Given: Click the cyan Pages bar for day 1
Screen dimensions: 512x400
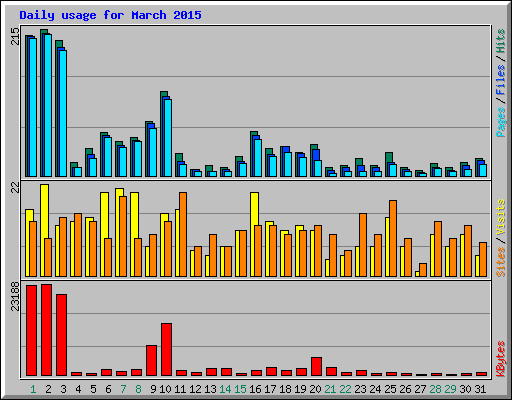Looking at the screenshot, I should [33, 107].
